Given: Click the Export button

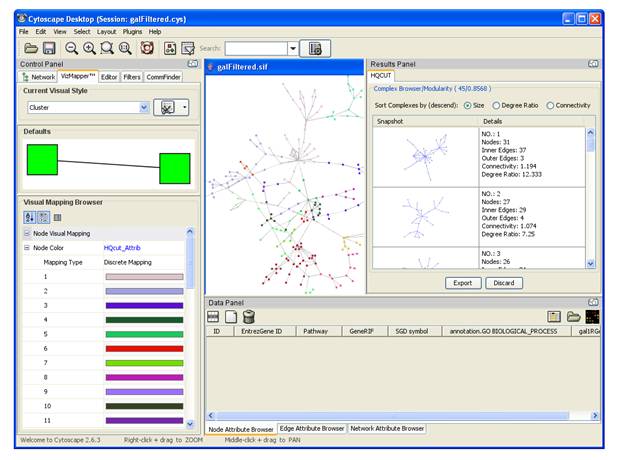Looking at the screenshot, I should click(463, 283).
